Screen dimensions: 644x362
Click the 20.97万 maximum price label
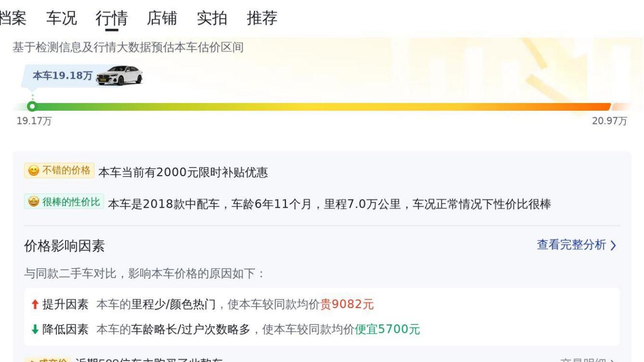click(609, 121)
